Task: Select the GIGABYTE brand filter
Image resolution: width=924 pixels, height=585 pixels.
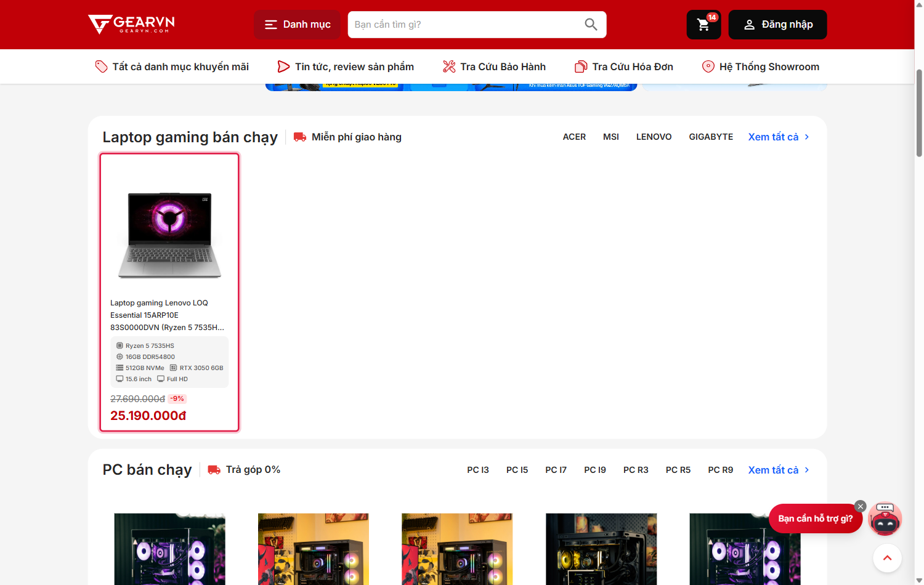Action: click(711, 137)
